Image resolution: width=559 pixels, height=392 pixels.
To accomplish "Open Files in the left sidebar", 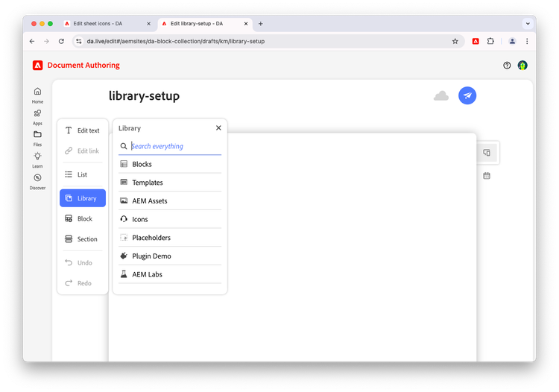I will [37, 139].
